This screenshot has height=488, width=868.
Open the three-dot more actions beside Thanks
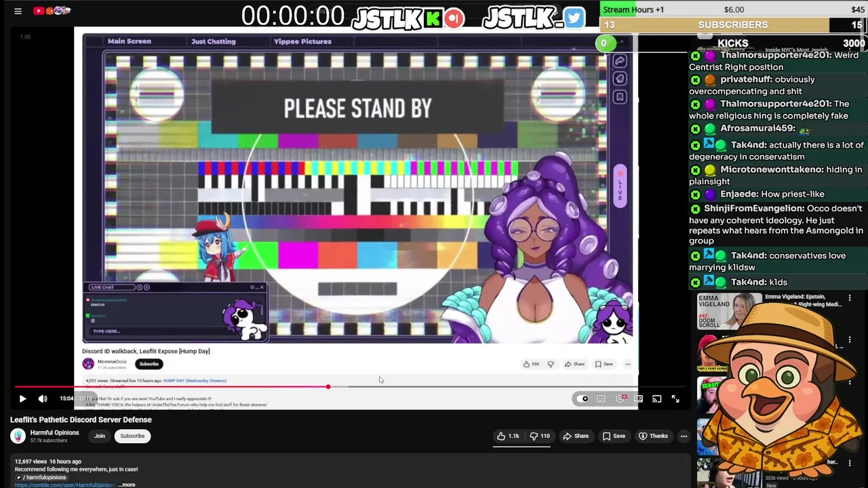[x=684, y=436]
